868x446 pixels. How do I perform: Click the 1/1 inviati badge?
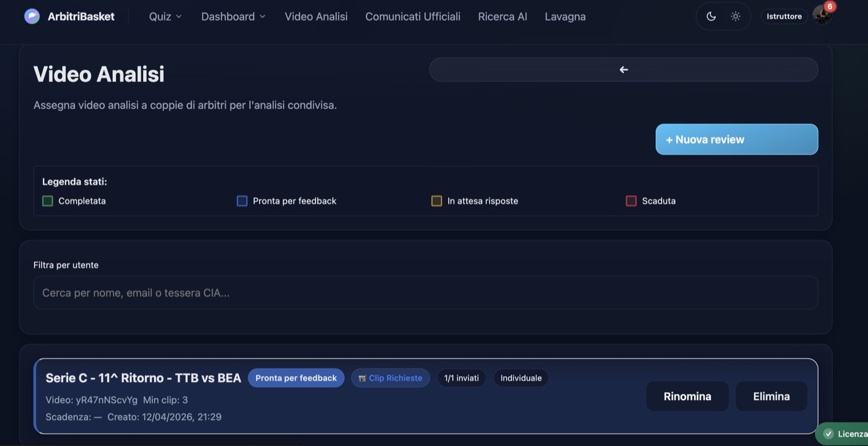tap(461, 378)
